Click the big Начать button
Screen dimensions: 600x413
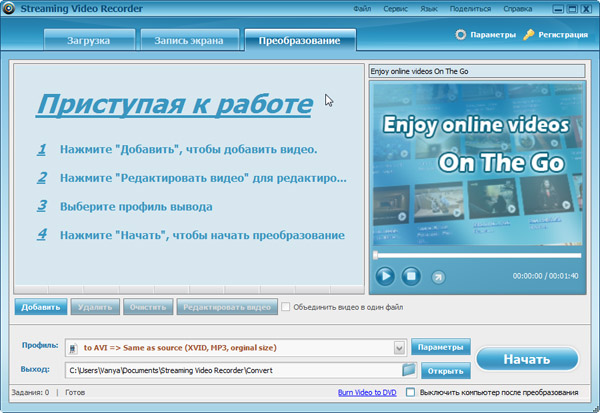click(527, 359)
